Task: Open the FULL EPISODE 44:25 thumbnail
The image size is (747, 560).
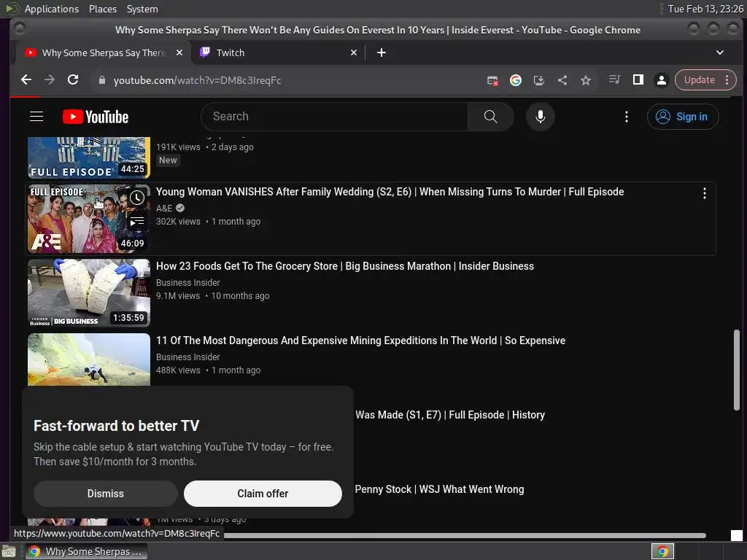Action: coord(89,157)
